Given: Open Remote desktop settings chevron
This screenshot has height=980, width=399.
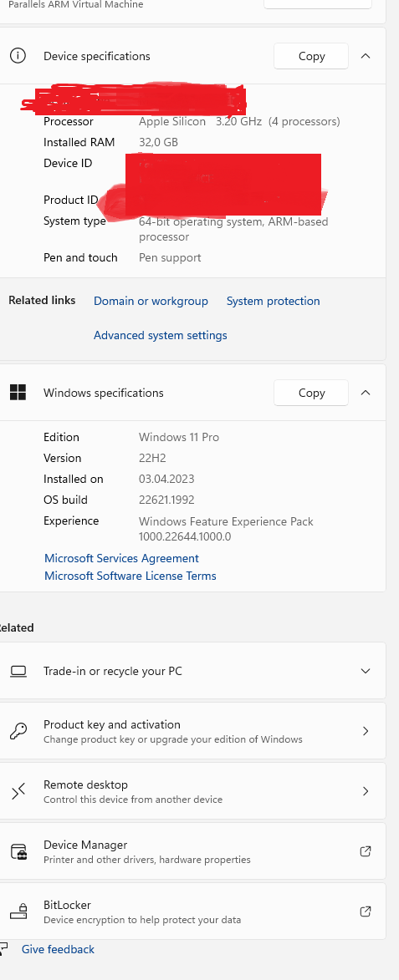Looking at the screenshot, I should pyautogui.click(x=366, y=791).
